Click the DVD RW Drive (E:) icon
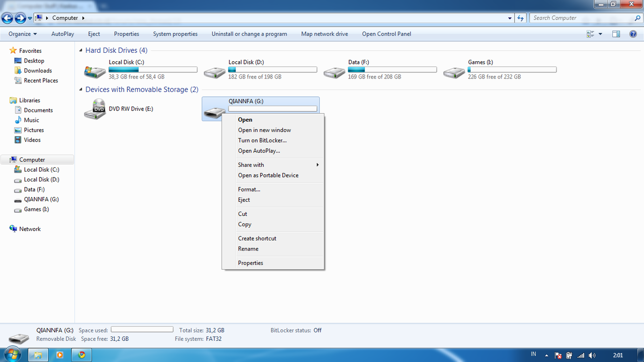 [x=95, y=109]
